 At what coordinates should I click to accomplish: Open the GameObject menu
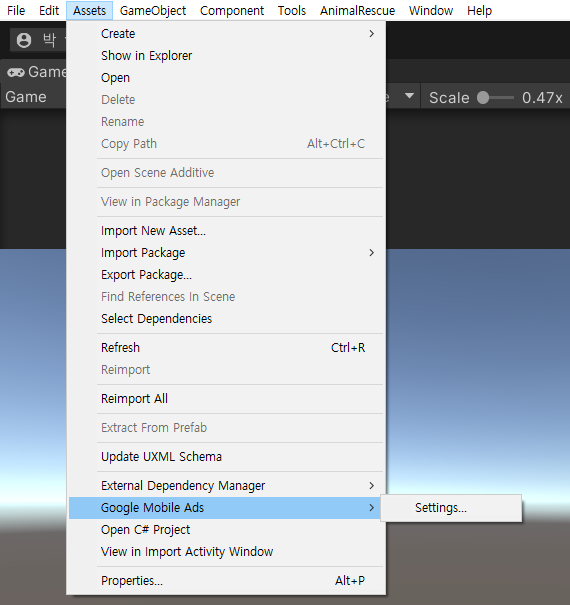153,10
